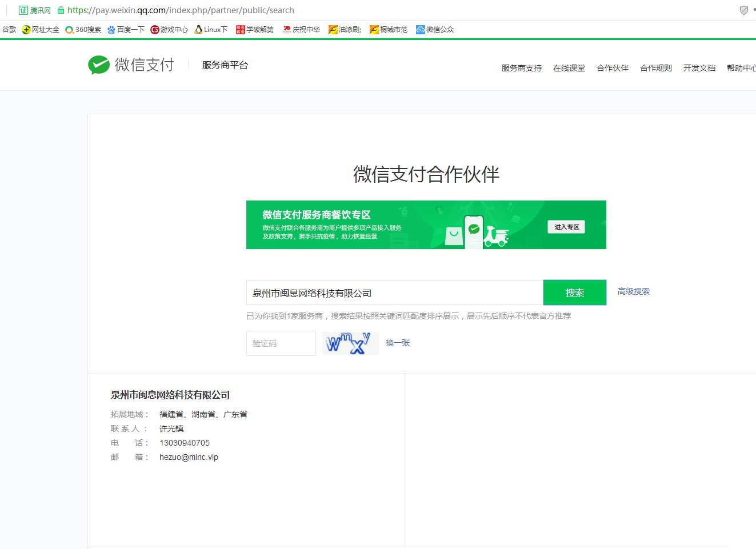The height and width of the screenshot is (549, 756).
Task: Open the 360搜索 bookmark
Action: [x=83, y=30]
